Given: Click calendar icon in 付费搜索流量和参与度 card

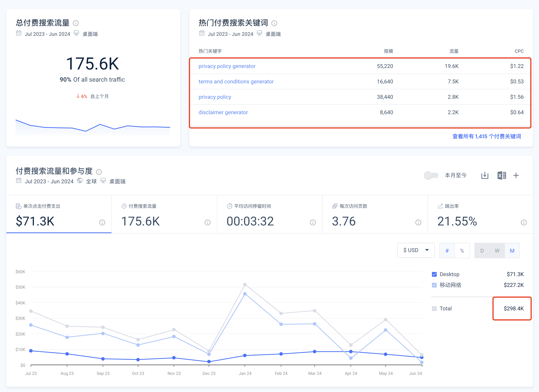Looking at the screenshot, I should (x=19, y=181).
